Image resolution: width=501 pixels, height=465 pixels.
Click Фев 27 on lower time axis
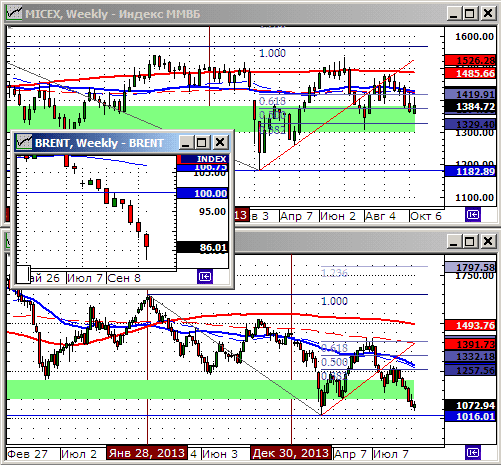27,454
